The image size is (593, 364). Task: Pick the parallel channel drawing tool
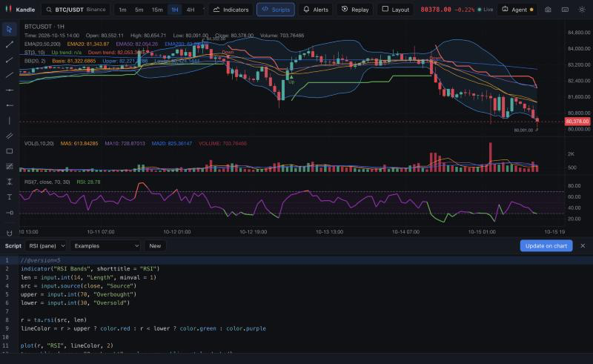(x=10, y=136)
